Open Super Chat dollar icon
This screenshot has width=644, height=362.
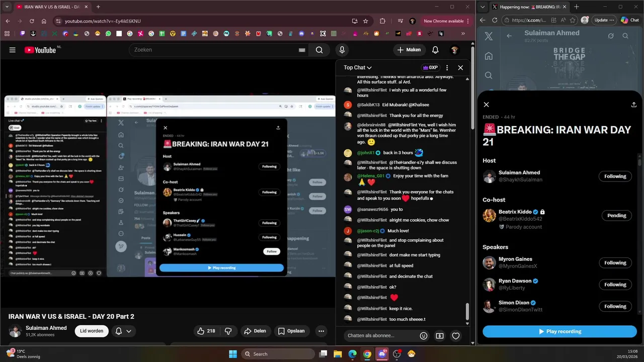(x=440, y=336)
